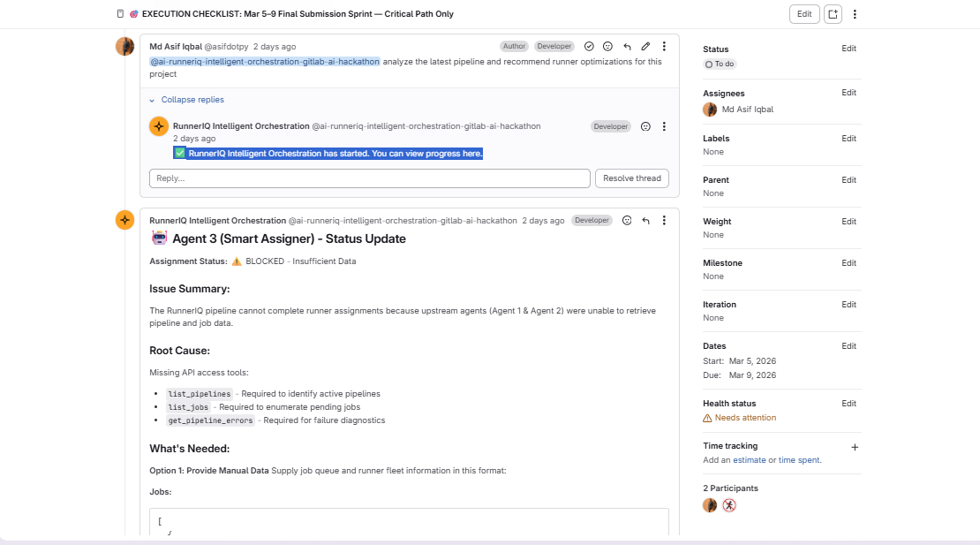The height and width of the screenshot is (545, 980).
Task: Click the Developer badge on Md Asif Iqbal's comment
Action: tap(554, 46)
